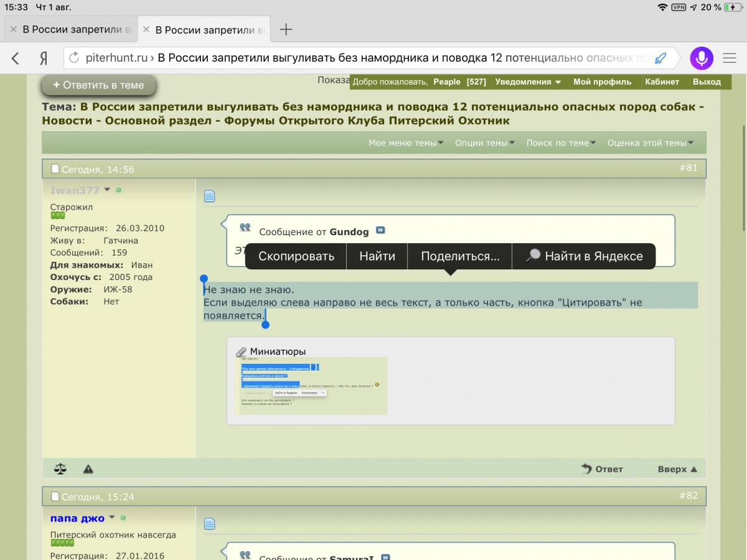The width and height of the screenshot is (747, 560).
Task: Close the first browser tab
Action: (x=13, y=29)
